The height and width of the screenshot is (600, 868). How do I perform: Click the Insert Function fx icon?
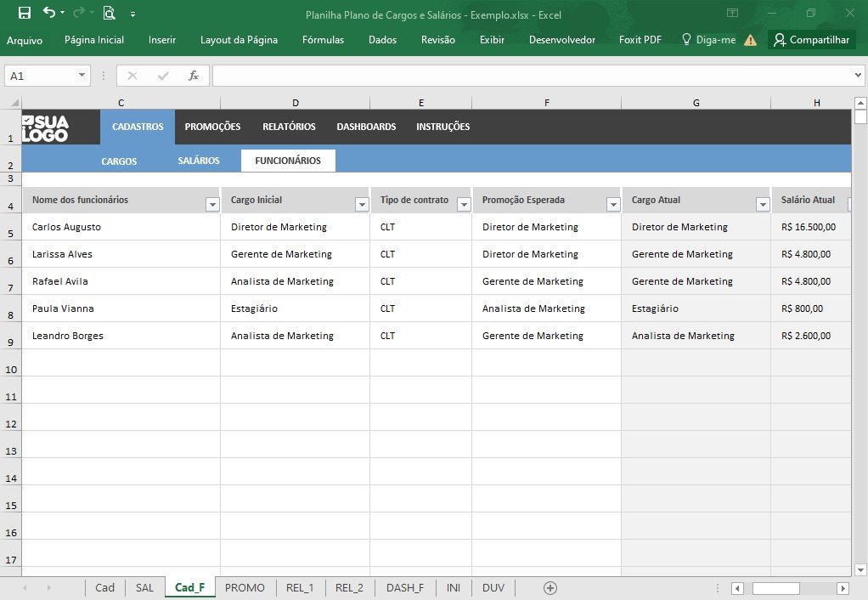click(x=193, y=76)
